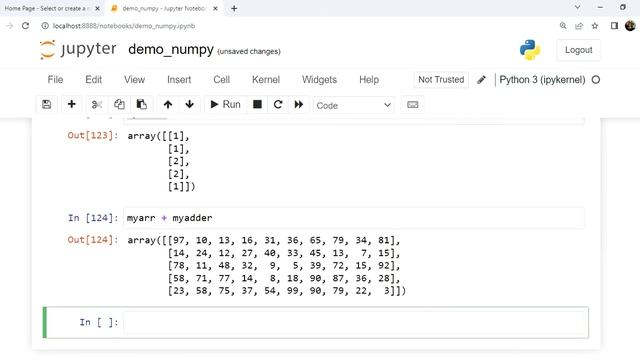Image resolution: width=640 pixels, height=360 pixels.
Task: Move selected cell down arrow
Action: [x=189, y=104]
